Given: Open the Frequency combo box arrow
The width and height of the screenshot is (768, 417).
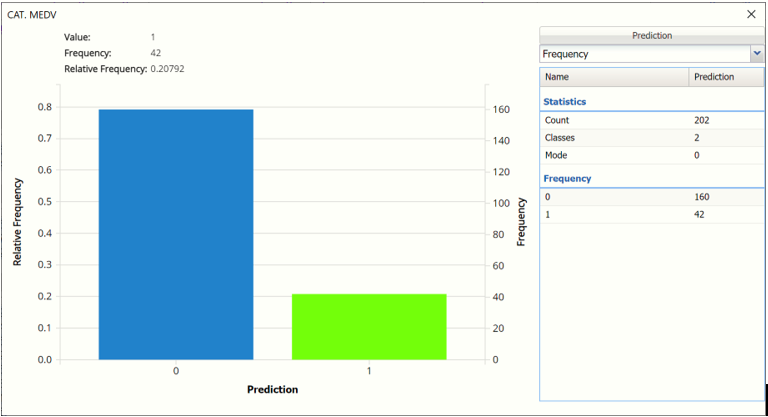Looking at the screenshot, I should tap(756, 54).
